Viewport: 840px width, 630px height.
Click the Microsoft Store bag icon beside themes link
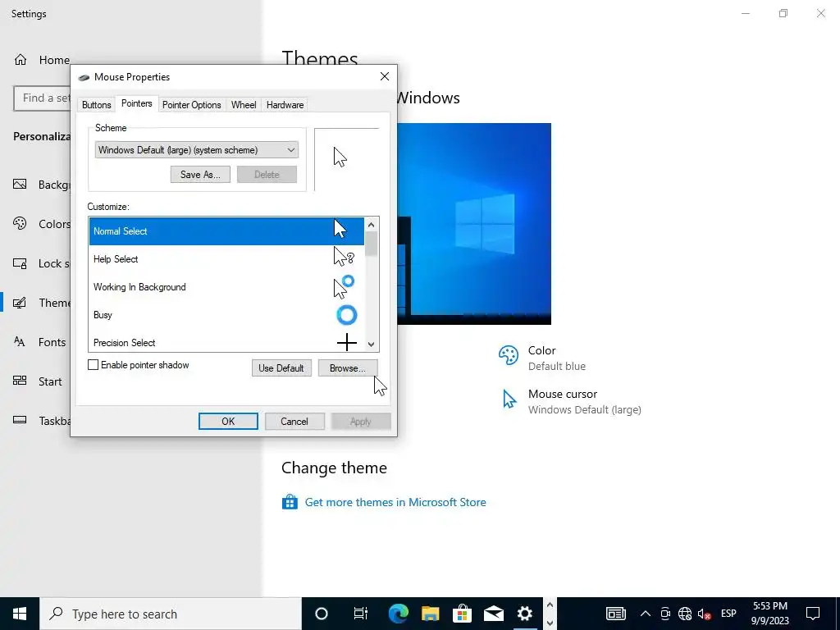pyautogui.click(x=290, y=502)
